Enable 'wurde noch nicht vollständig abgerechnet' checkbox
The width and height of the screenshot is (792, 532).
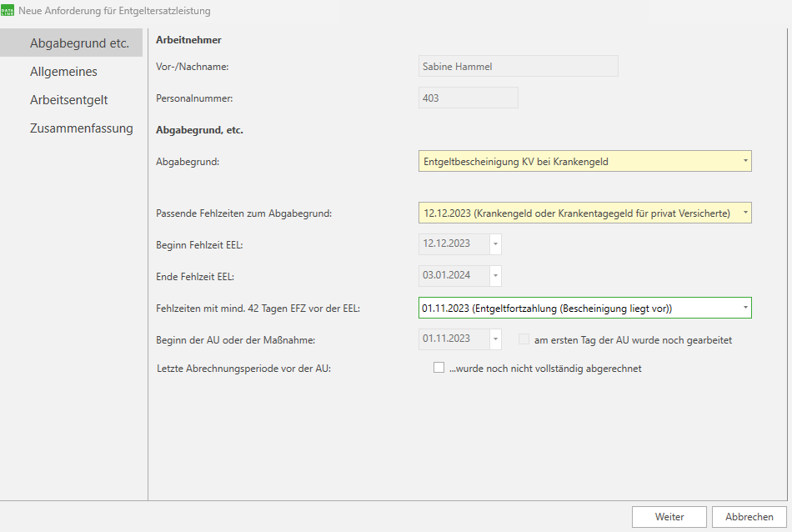(x=439, y=368)
